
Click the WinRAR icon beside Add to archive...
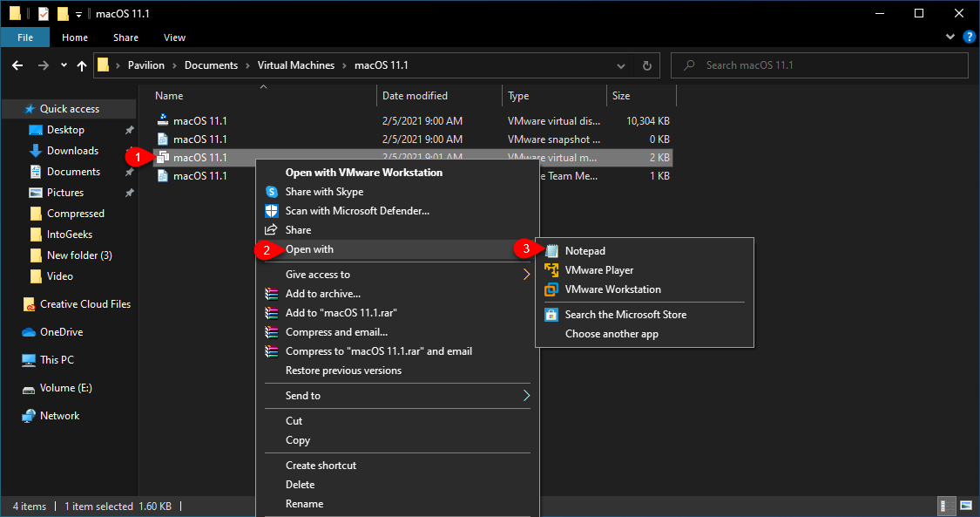[x=271, y=294]
